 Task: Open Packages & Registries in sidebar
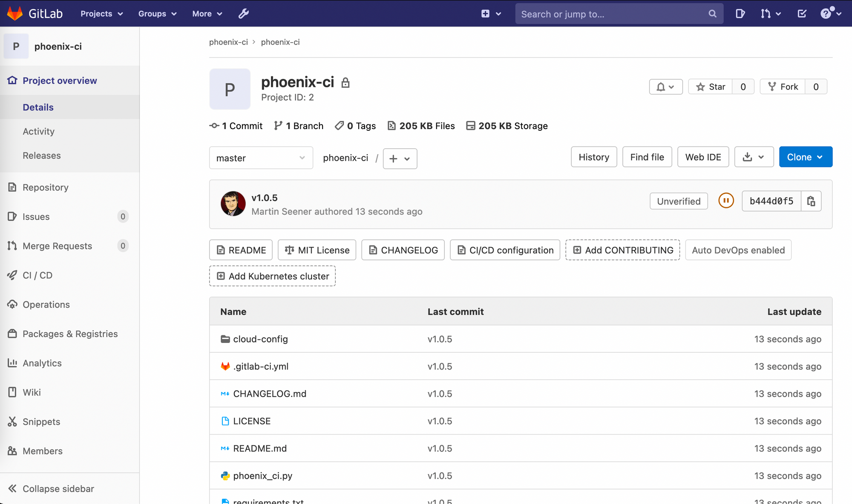[70, 334]
